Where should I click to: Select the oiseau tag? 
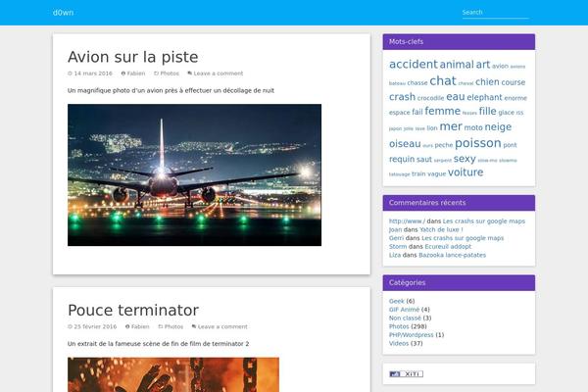click(405, 144)
